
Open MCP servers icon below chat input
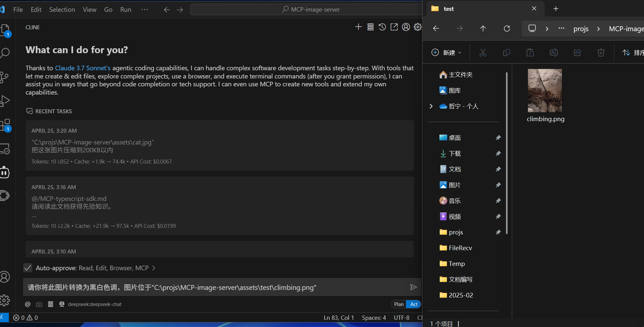tap(50, 304)
